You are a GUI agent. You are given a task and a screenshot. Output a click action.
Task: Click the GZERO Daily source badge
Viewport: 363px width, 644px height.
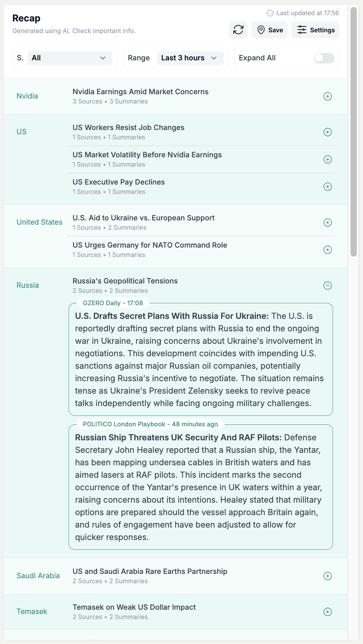click(112, 303)
